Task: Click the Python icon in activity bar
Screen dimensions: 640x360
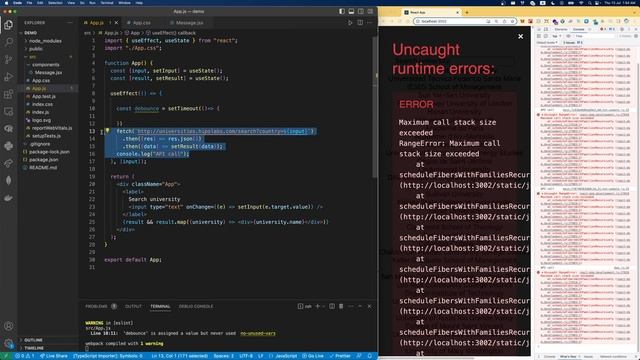Action: pos(9,146)
